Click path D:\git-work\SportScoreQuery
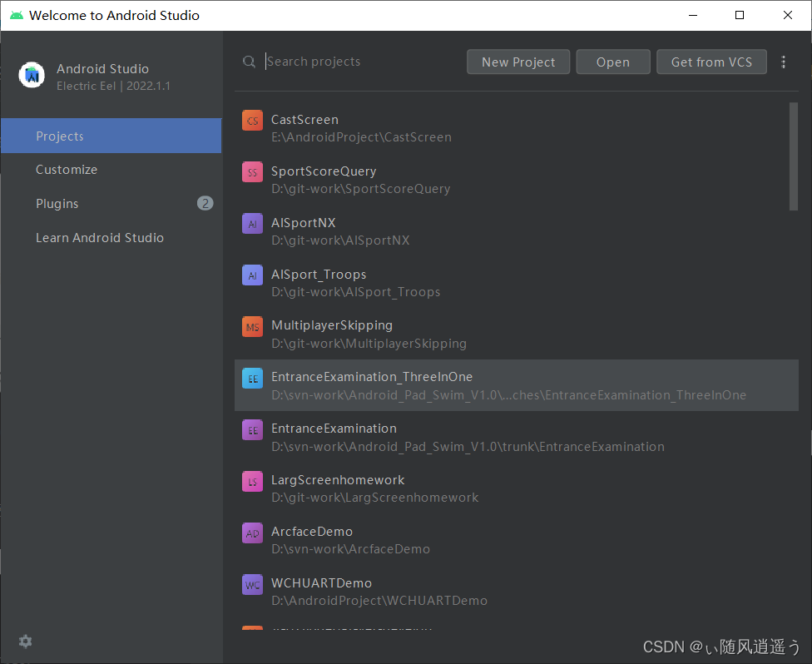 (x=361, y=189)
